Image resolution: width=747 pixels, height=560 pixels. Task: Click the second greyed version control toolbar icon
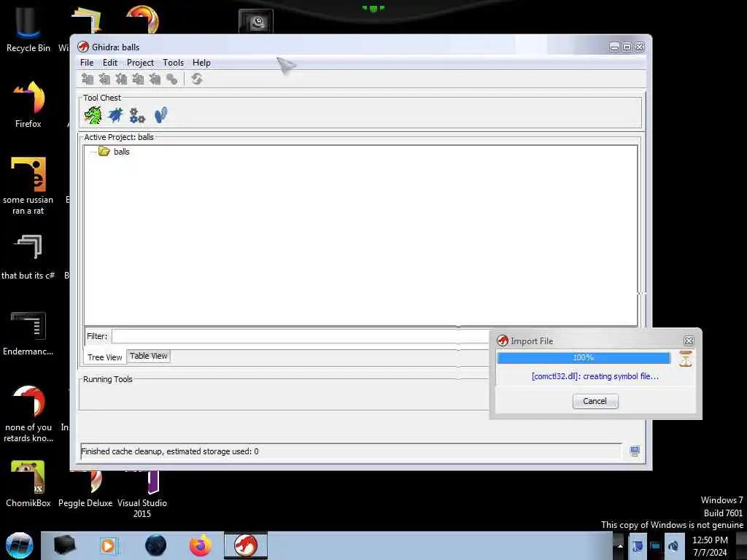click(104, 79)
